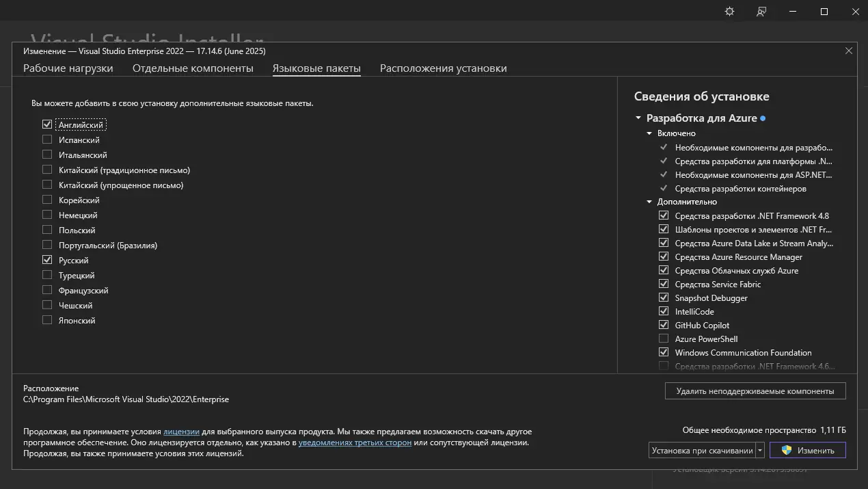868x489 pixels.
Task: Open the лицензии hyperlink
Action: coord(181,432)
